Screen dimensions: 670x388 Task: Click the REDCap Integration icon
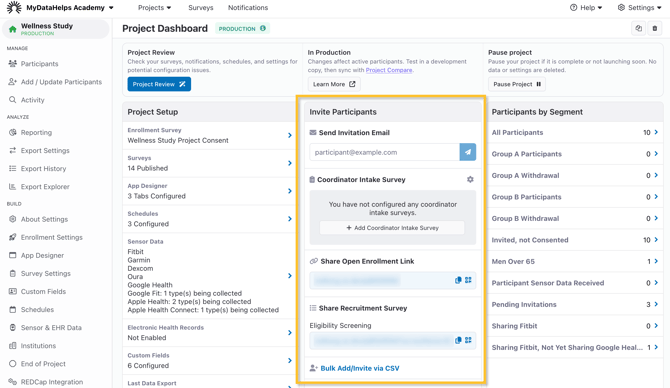[12, 382]
